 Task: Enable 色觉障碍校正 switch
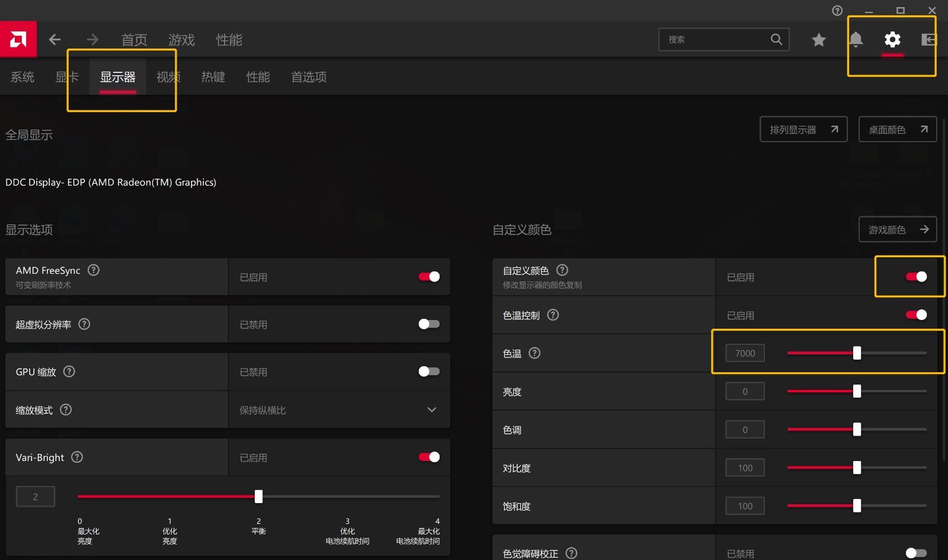pos(916,553)
